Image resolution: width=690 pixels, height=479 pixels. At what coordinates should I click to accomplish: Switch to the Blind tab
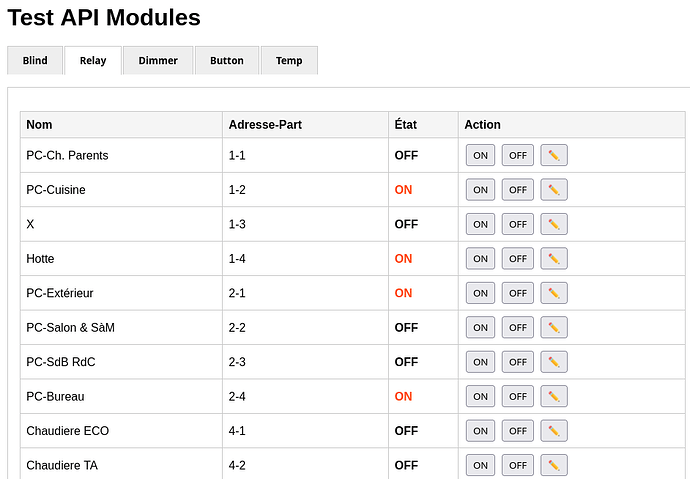point(35,60)
